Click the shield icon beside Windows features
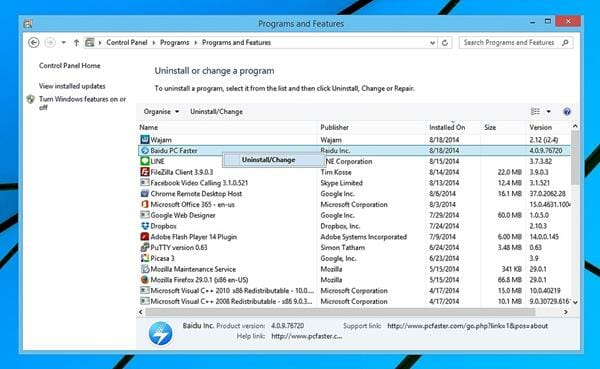This screenshot has height=369, width=600. pyautogui.click(x=31, y=99)
